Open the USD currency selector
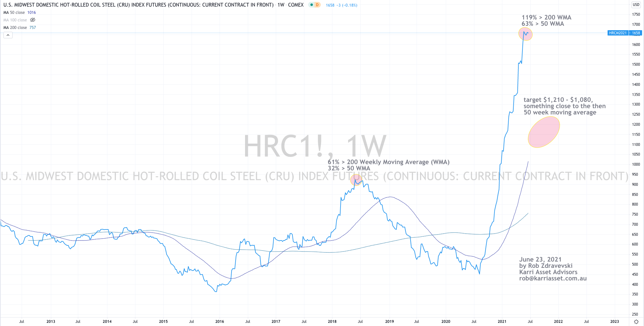 coord(636,5)
